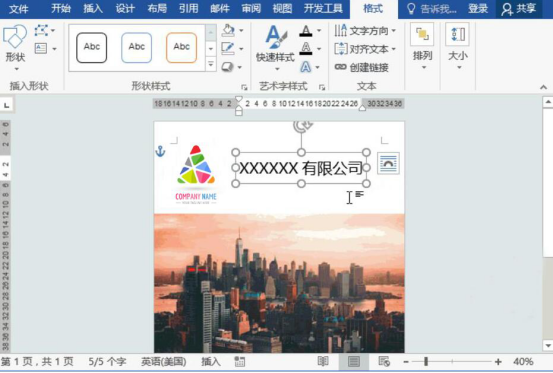Click the macro recording status icon
553x373 pixels.
coord(240,362)
